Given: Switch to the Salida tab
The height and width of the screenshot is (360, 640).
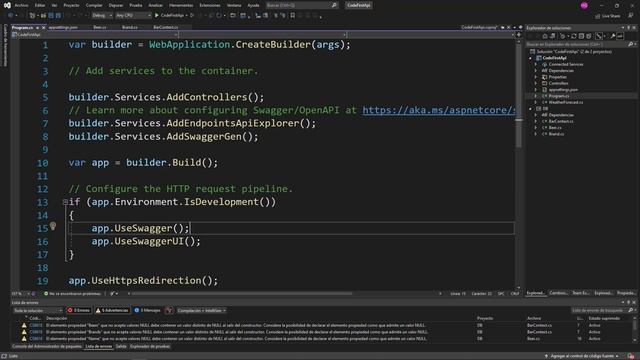Looking at the screenshot, I should (121, 347).
